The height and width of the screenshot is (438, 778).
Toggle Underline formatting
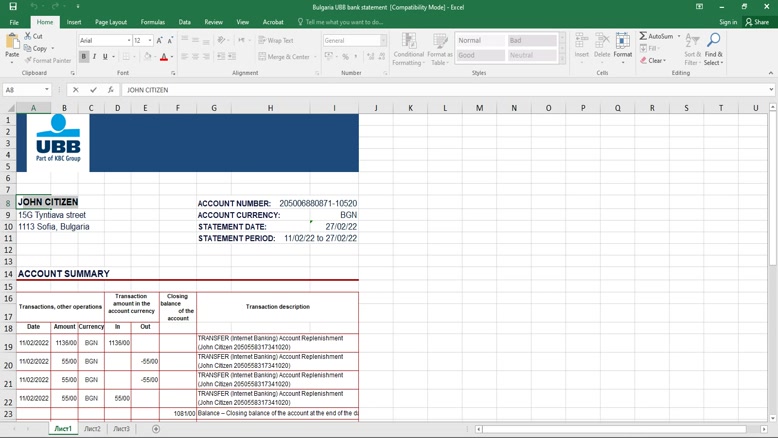[x=105, y=57]
